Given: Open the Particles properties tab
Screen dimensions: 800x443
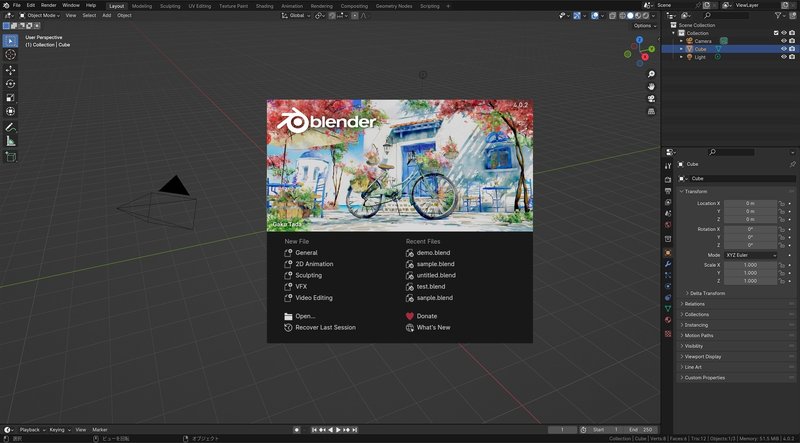Looking at the screenshot, I should tap(668, 275).
